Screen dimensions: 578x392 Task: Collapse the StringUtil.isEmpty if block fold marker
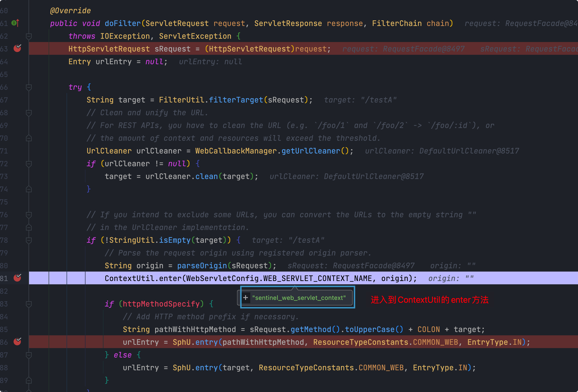29,240
